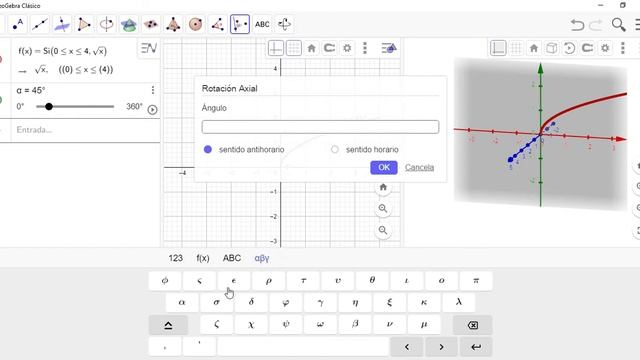Screen dimensions: 640x360
Task: Tap the keyboard backspace key
Action: [473, 325]
